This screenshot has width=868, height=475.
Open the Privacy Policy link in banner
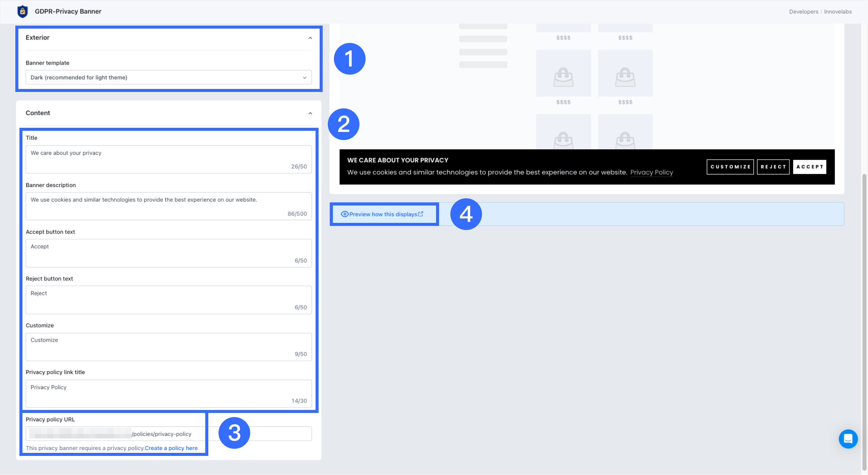coord(652,172)
